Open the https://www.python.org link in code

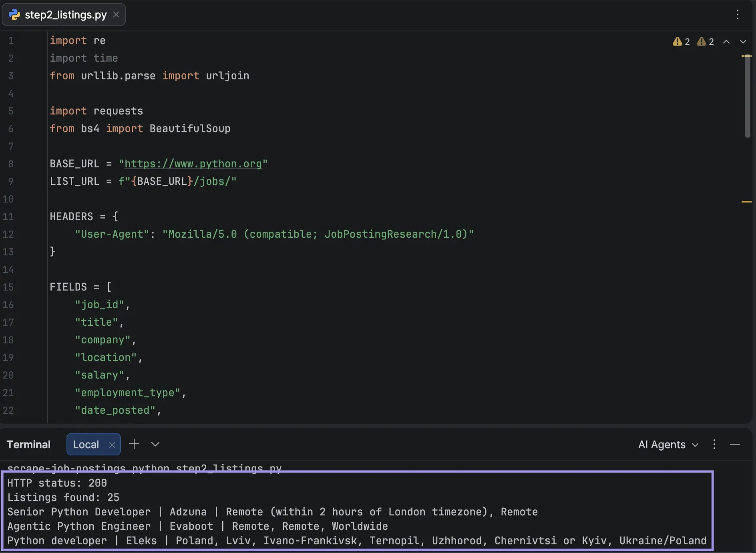(x=193, y=164)
